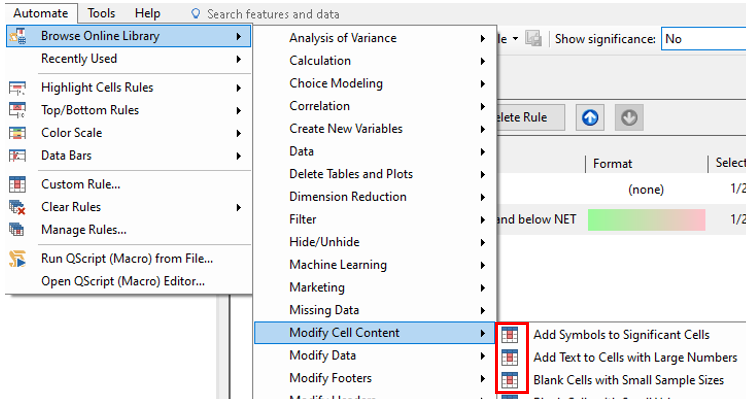Image resolution: width=746 pixels, height=399 pixels.
Task: Click the grayed toolbar icon left of Show significance
Action: point(533,39)
